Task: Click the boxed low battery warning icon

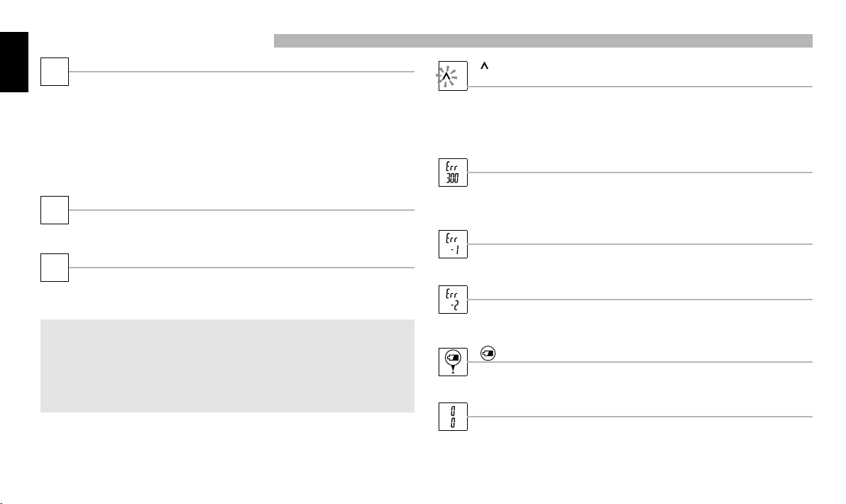Action: [x=453, y=362]
